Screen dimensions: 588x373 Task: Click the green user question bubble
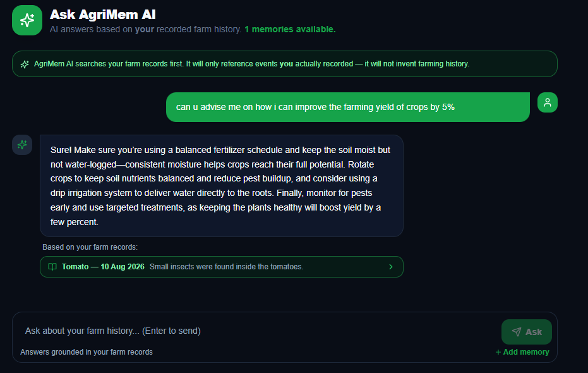tap(348, 107)
